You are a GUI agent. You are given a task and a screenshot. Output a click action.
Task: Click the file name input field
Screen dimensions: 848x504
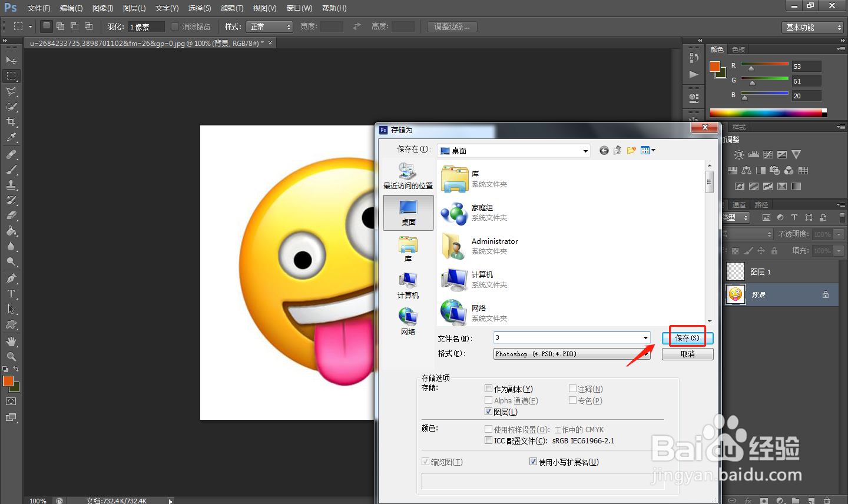(568, 338)
